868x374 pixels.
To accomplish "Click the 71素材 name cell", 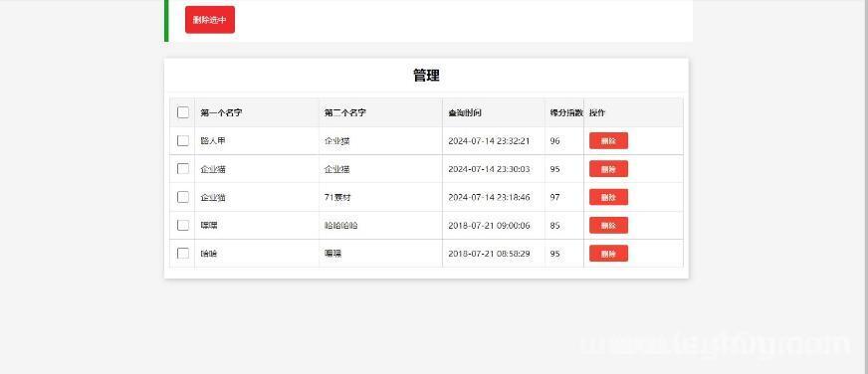I will tap(337, 198).
